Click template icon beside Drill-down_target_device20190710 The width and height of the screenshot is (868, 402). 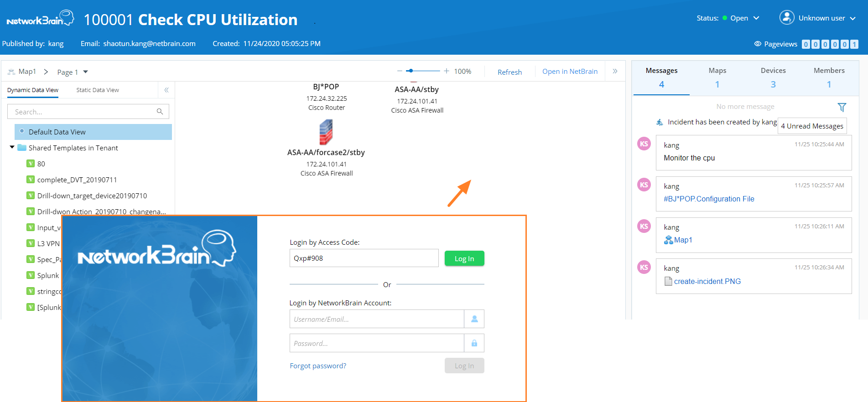pyautogui.click(x=31, y=196)
